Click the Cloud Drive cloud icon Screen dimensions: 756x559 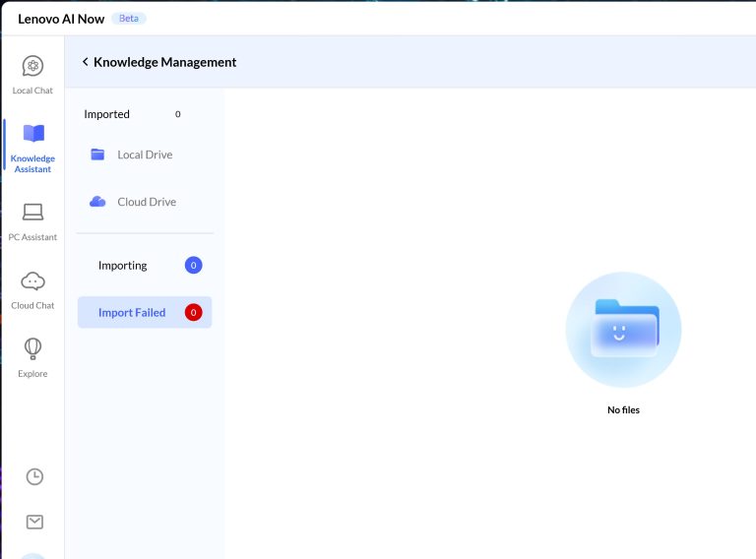[97, 202]
